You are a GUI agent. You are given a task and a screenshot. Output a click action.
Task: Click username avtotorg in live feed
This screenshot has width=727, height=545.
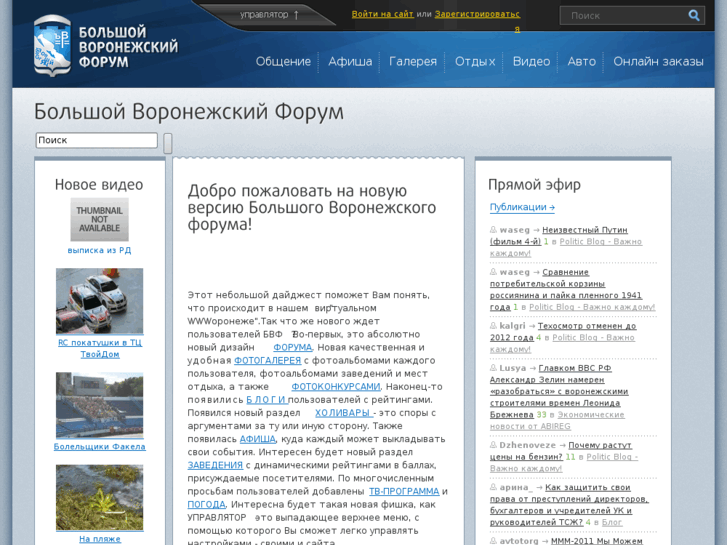(518, 541)
